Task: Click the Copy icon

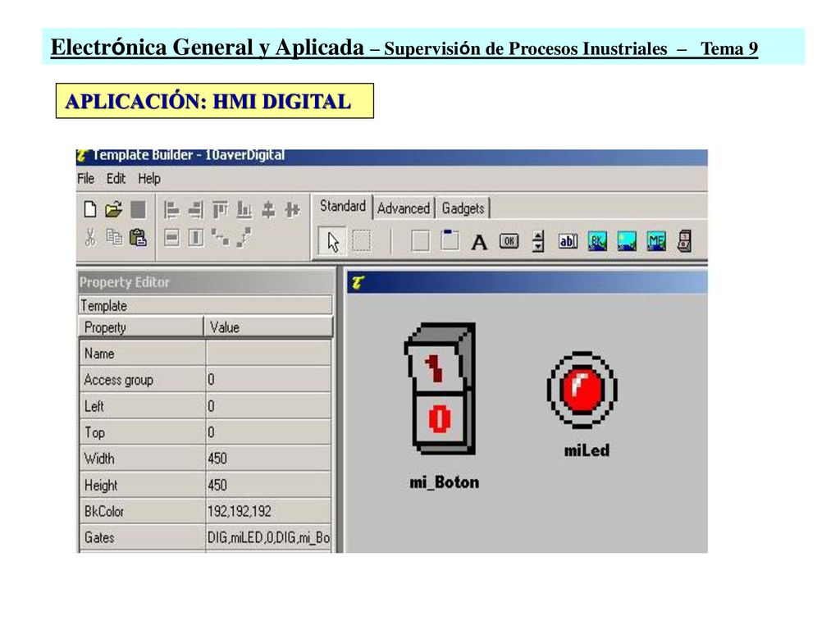Action: tap(113, 237)
